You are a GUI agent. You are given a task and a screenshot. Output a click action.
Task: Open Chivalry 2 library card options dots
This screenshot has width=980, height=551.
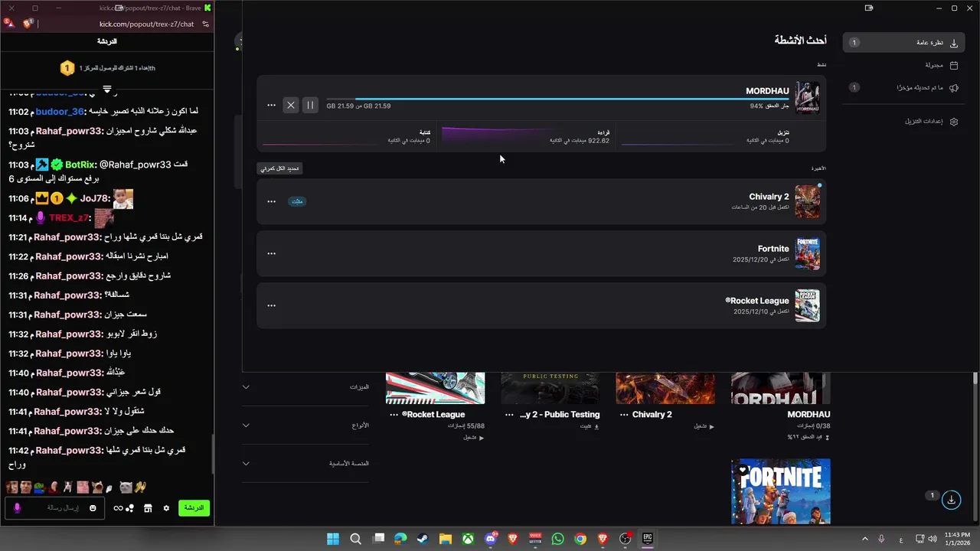[624, 415]
